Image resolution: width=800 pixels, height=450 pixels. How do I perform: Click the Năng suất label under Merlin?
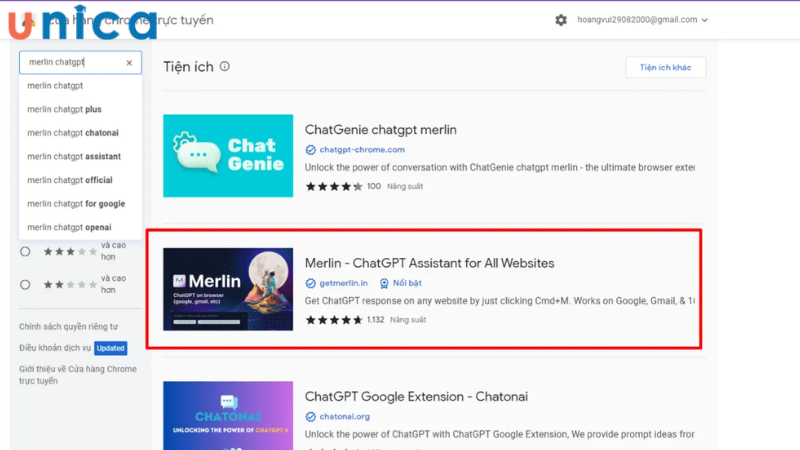click(x=408, y=320)
